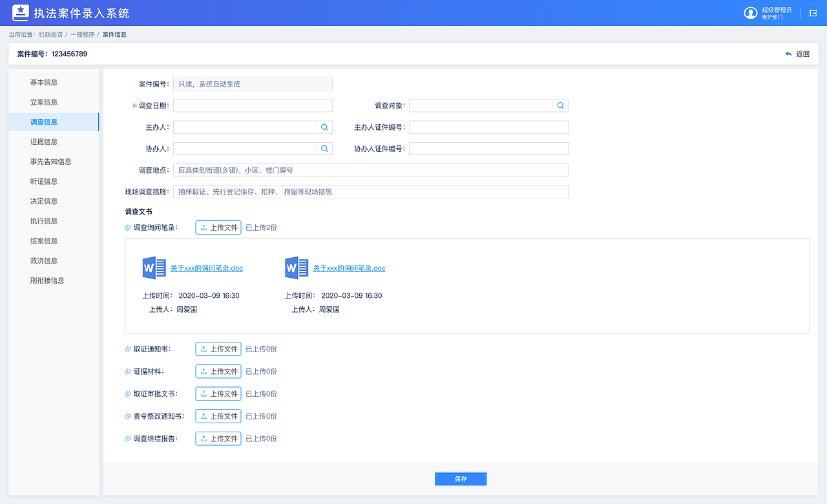The image size is (827, 504).
Task: Go to 决定信息 section
Action: coord(44,201)
